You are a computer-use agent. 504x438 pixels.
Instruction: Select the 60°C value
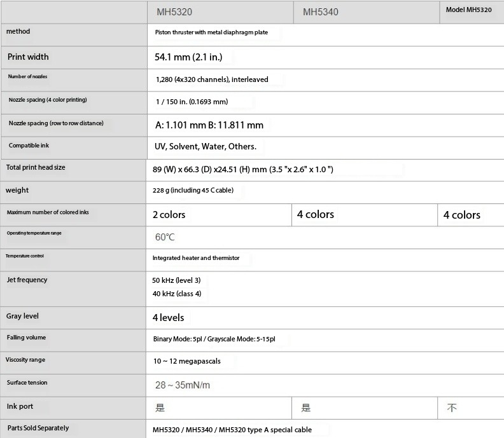[x=165, y=237]
